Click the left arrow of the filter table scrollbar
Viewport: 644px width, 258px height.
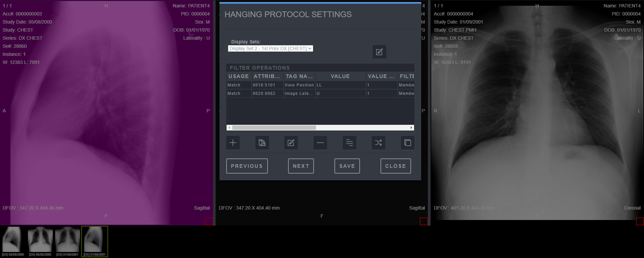click(x=229, y=128)
